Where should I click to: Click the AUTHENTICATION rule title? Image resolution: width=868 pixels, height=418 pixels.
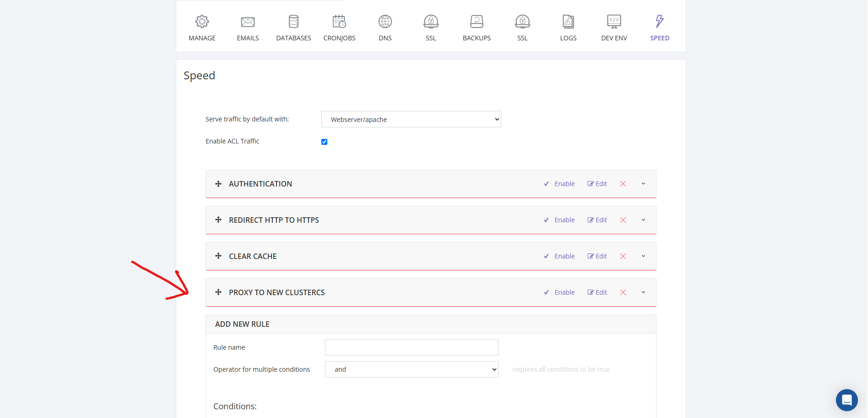(x=260, y=184)
